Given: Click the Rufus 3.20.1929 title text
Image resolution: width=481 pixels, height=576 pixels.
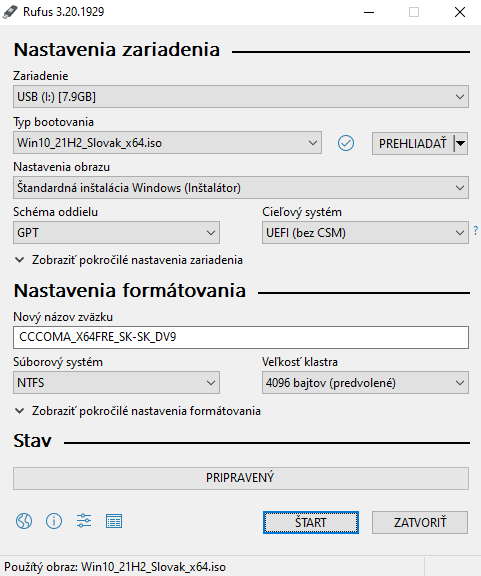Looking at the screenshot, I should point(64,12).
